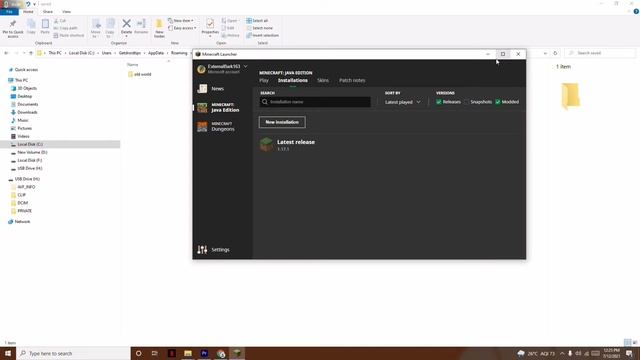640x360 pixels.
Task: Click the Explorer Search saves field
Action: (x=600, y=53)
